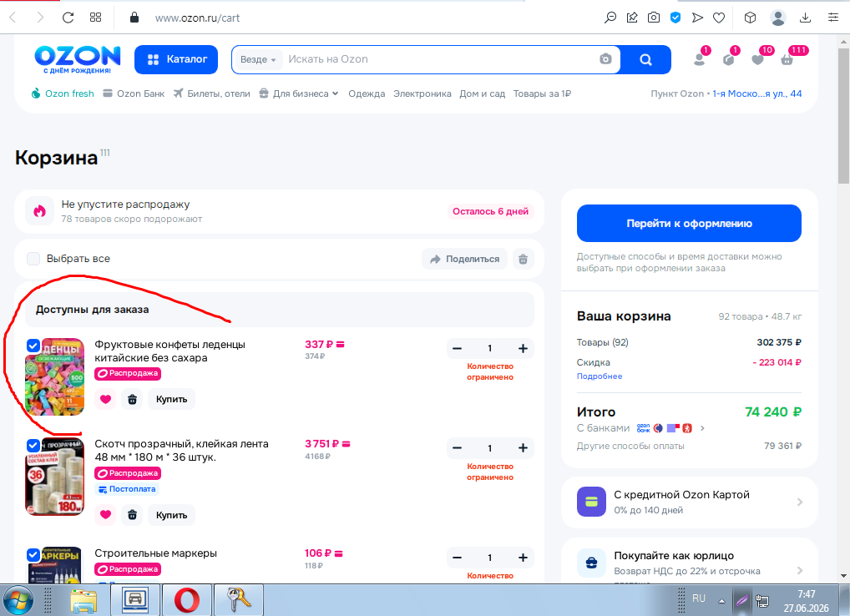The image size is (850, 616).
Task: Search by photo using camera icon
Action: click(605, 59)
